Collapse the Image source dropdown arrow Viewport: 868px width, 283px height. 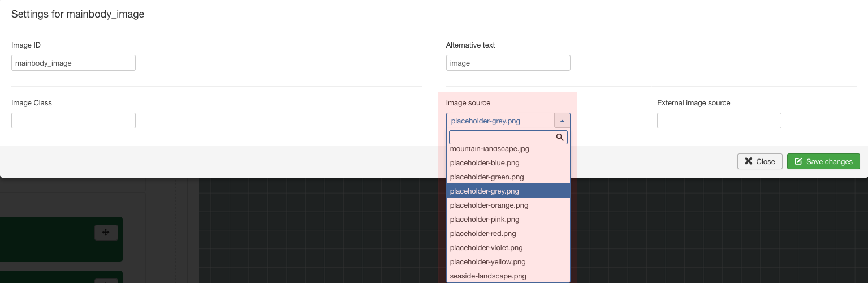click(562, 121)
